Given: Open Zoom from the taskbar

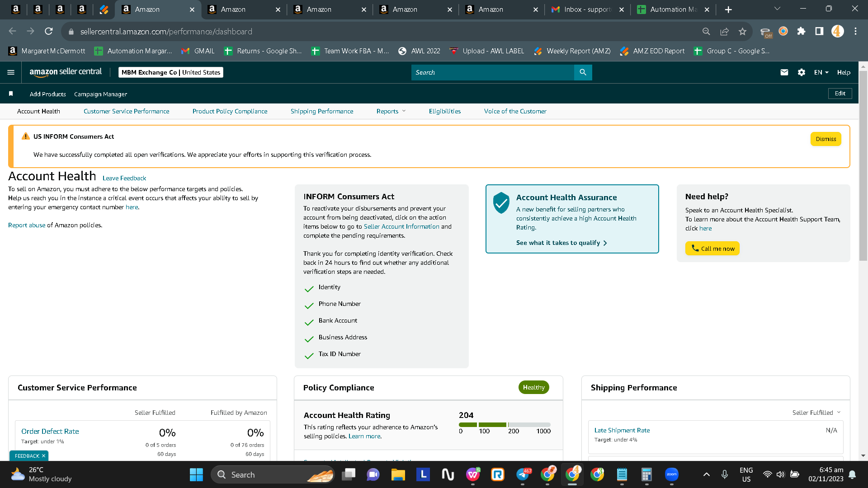Looking at the screenshot, I should pyautogui.click(x=672, y=474).
